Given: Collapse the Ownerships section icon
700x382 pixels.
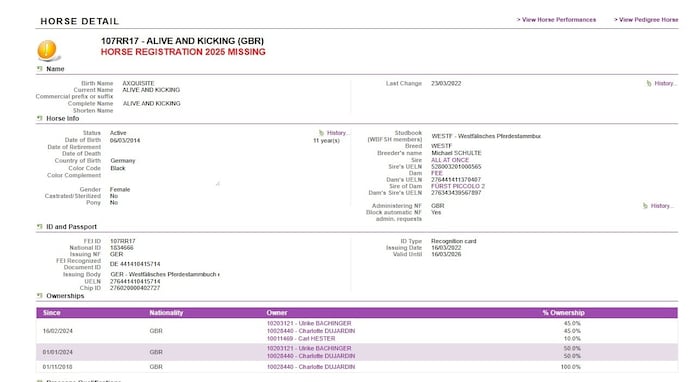Looking at the screenshot, I should click(40, 295).
